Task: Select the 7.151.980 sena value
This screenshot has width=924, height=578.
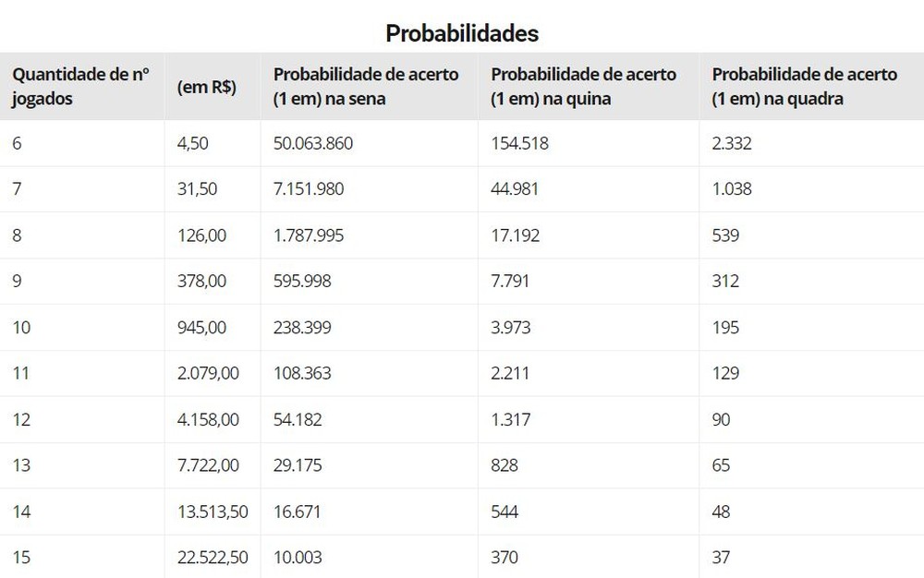Action: point(309,189)
